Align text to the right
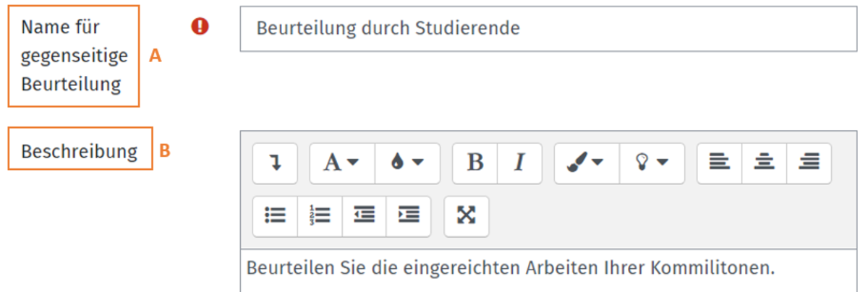The height and width of the screenshot is (292, 868). click(809, 163)
